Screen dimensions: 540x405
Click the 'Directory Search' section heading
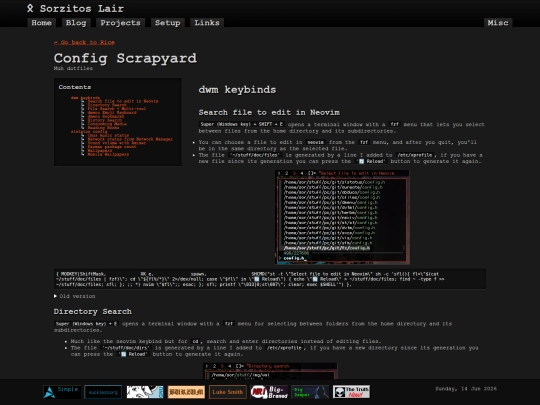[93, 312]
